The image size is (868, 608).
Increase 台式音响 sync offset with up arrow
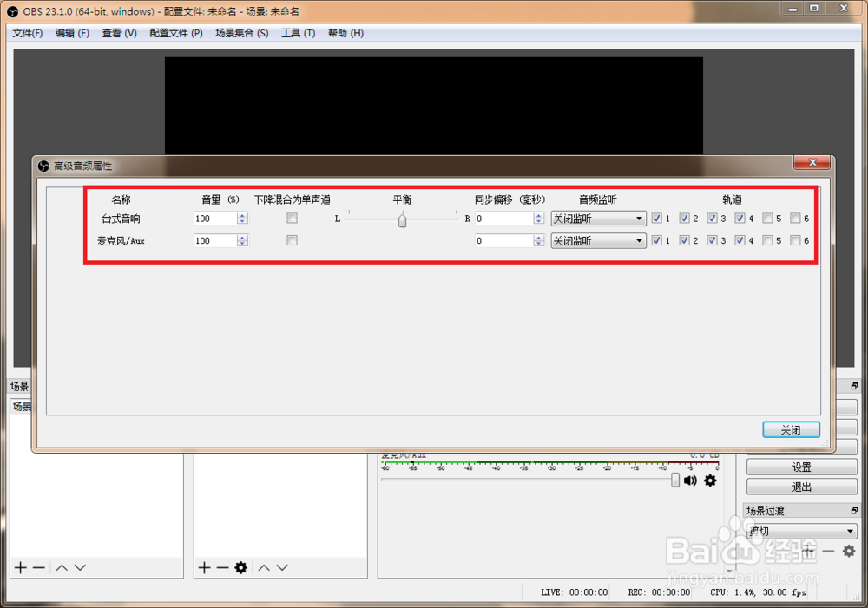[539, 215]
